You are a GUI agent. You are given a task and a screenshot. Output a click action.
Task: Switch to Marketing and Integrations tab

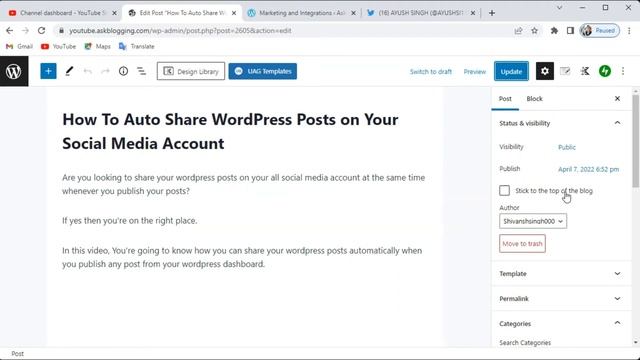tap(300, 13)
